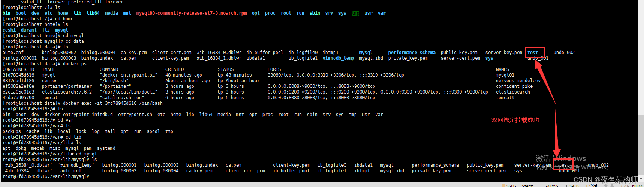
Task: Click the 0.0.0.0:8080->8080/tcp ports cell
Action: [x=321, y=98]
